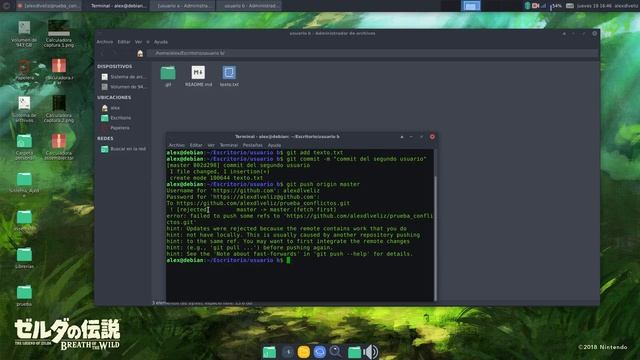Open Carpeta personal desktop icon
640x360 pixels.
point(24,147)
